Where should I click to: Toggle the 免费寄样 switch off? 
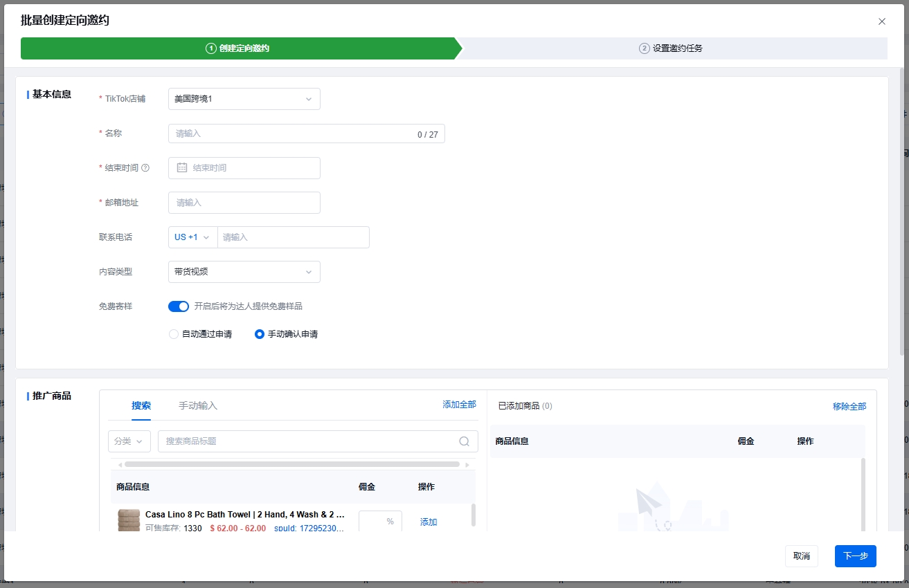pyautogui.click(x=179, y=306)
